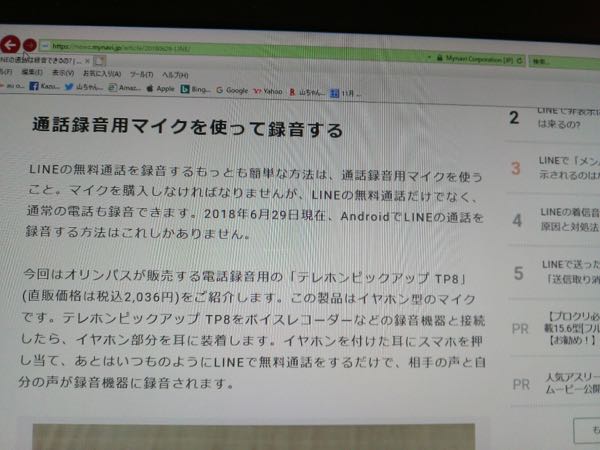Open the 11月 calendar favorite

point(346,93)
